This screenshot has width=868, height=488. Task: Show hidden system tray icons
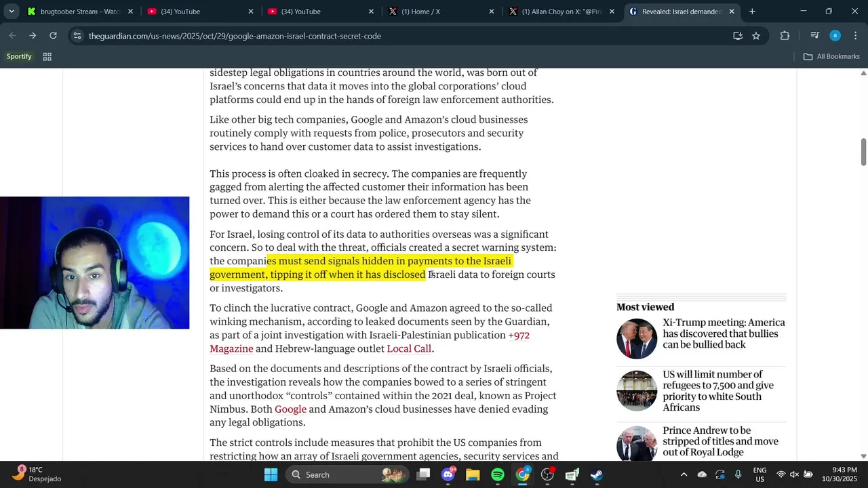click(x=684, y=474)
